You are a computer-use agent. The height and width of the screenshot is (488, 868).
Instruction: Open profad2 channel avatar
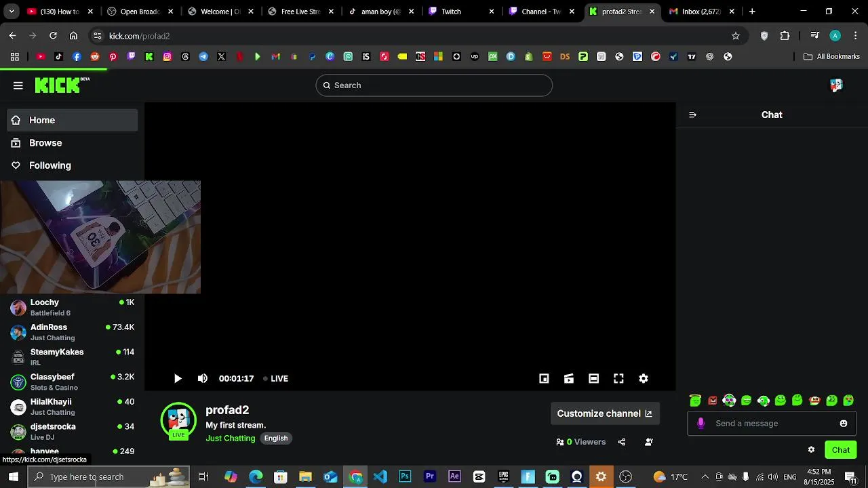point(178,420)
